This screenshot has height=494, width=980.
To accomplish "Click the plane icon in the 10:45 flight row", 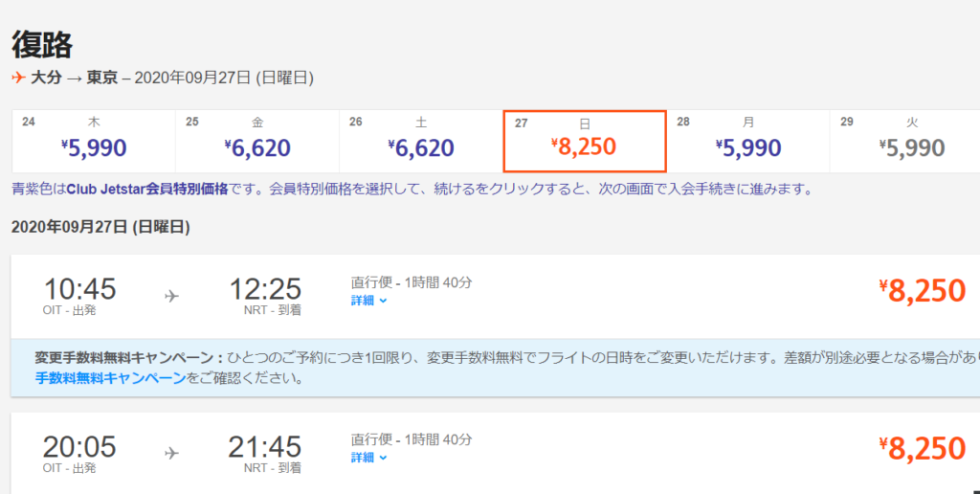I will (x=171, y=296).
